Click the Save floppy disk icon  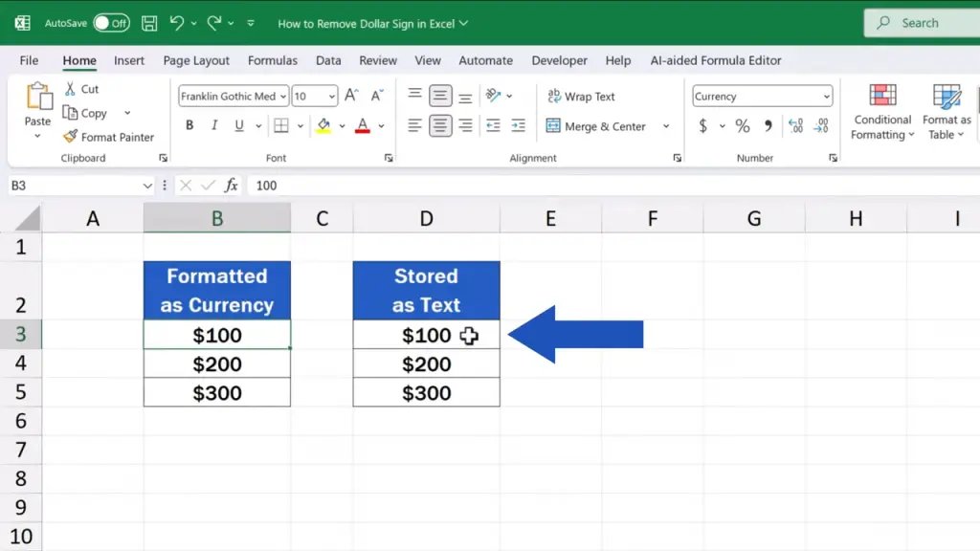pos(149,23)
